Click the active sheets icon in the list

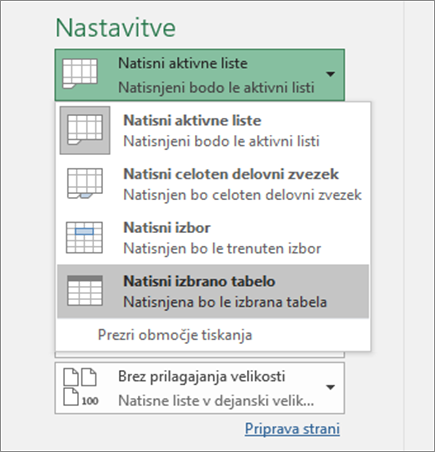[x=85, y=130]
